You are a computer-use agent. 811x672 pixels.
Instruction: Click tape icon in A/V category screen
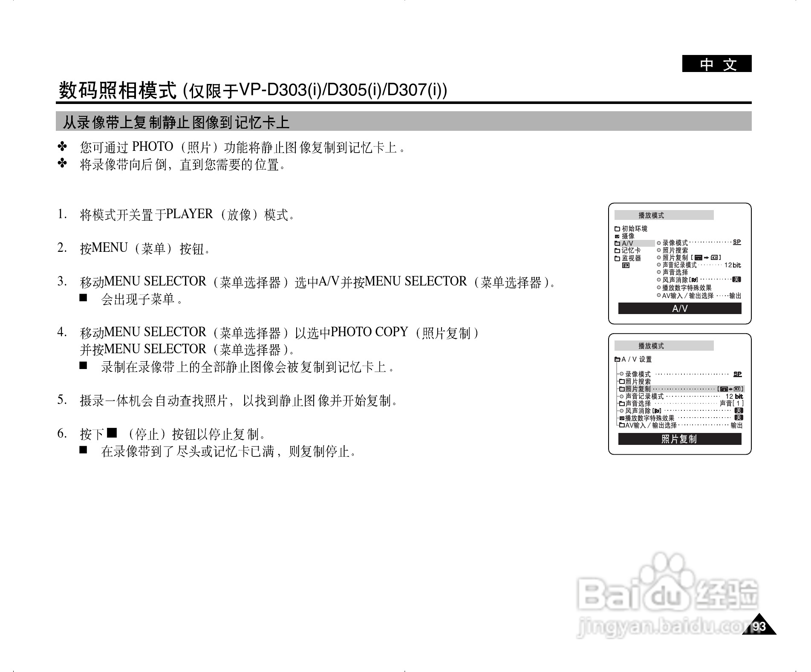pyautogui.click(x=698, y=257)
